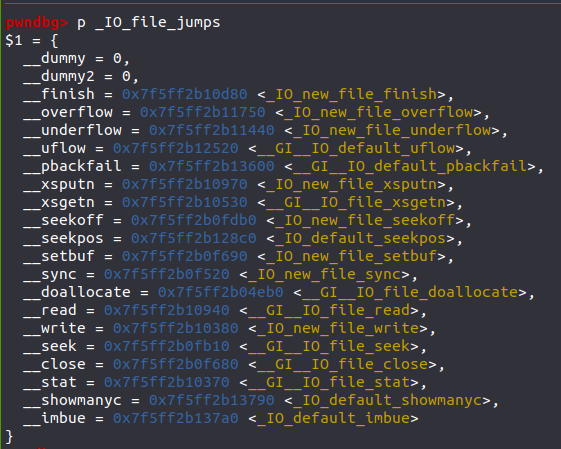Click symbol <__GI__IO_default_uflow>
The height and width of the screenshot is (449, 561).
(356, 148)
